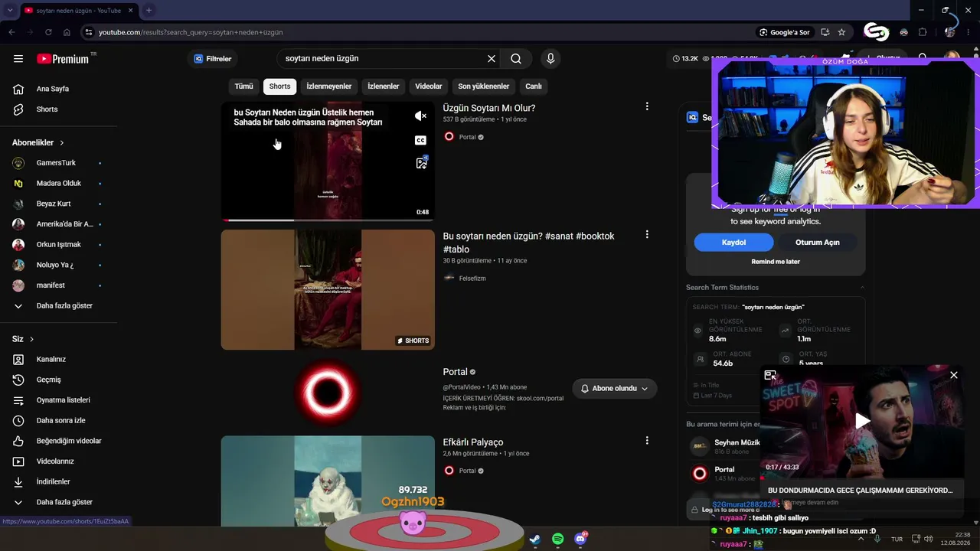Open the Efkarlı Palyaço thumbnail
The width and height of the screenshot is (980, 551).
pyautogui.click(x=328, y=481)
